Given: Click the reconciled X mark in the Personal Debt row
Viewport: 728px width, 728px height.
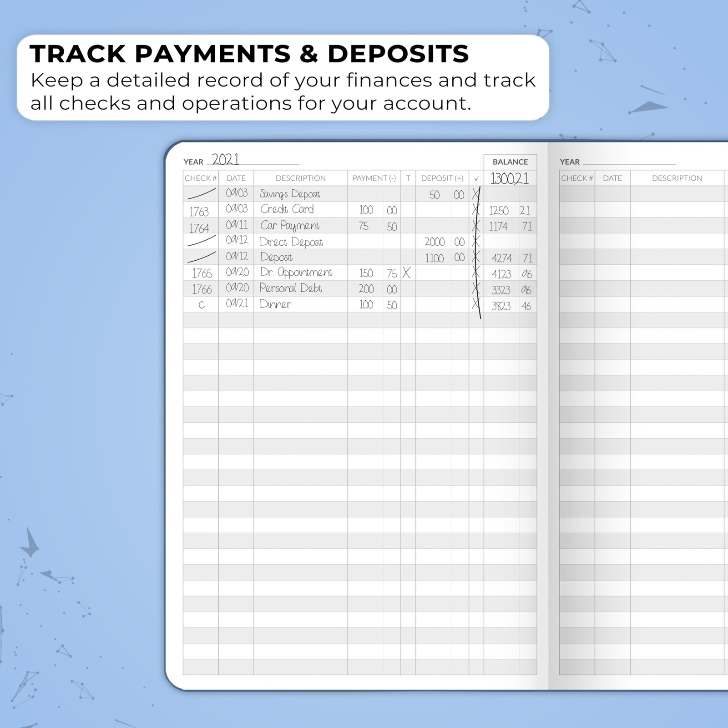Looking at the screenshot, I should pos(476,288).
